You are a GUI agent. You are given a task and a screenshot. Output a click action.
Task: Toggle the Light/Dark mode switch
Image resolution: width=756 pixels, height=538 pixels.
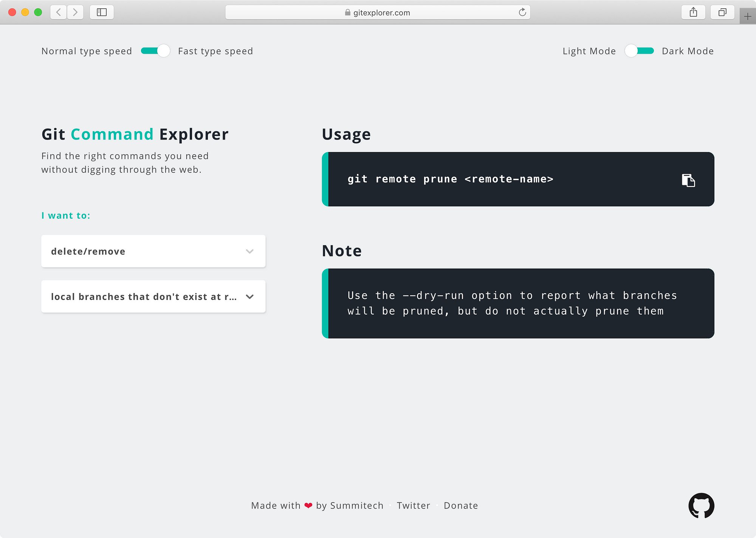pos(639,51)
